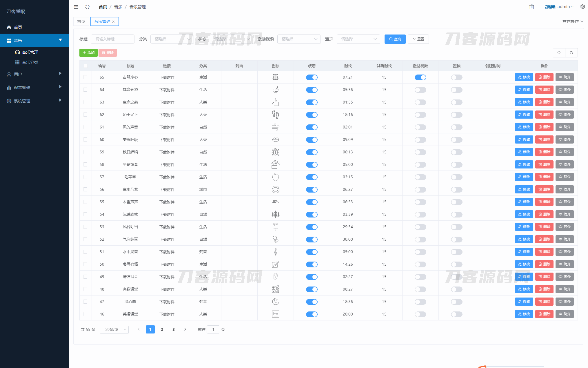Click the refresh icon beside the breadcrumb

click(87, 7)
